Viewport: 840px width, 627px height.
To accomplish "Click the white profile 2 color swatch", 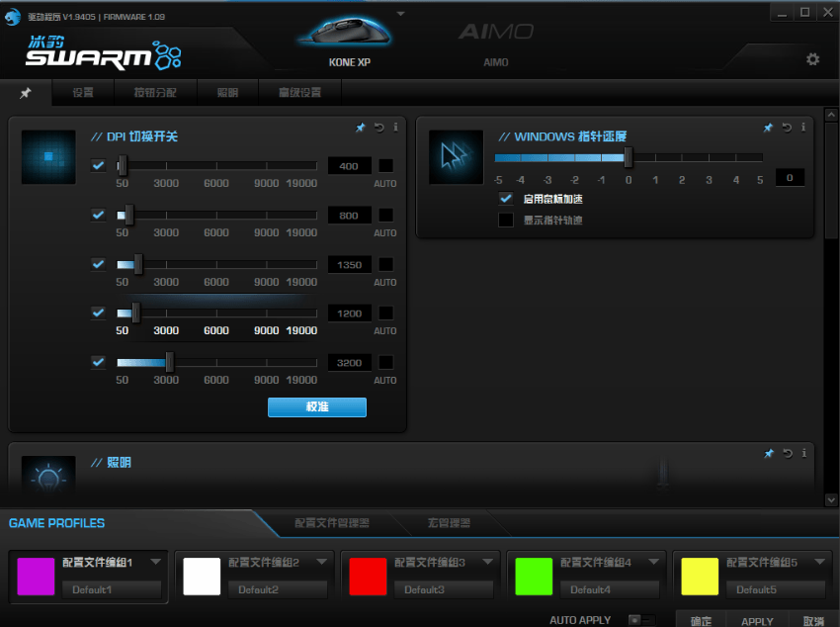I will pos(202,577).
